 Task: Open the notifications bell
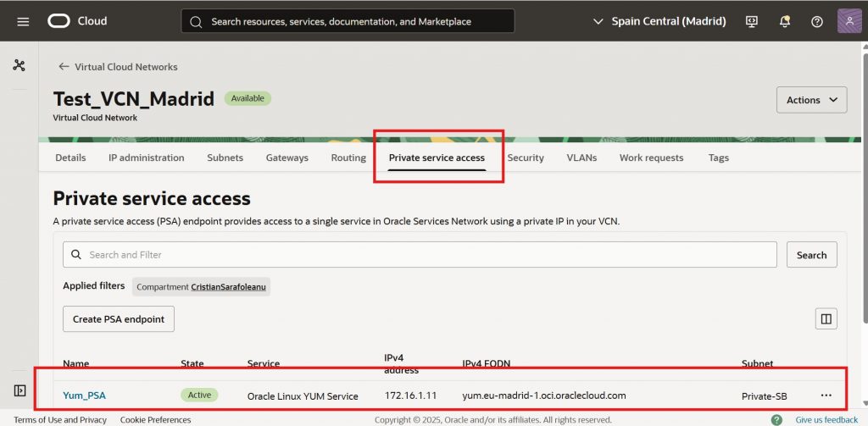pyautogui.click(x=784, y=21)
